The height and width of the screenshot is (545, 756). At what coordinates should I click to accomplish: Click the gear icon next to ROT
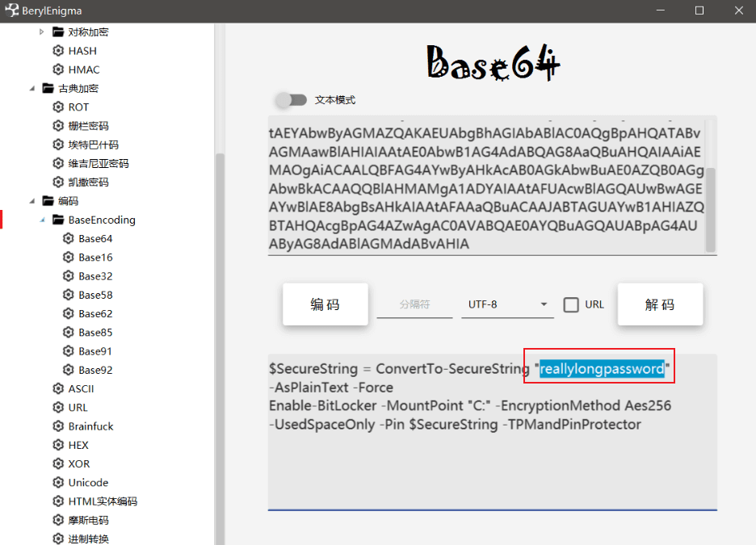pyautogui.click(x=58, y=107)
